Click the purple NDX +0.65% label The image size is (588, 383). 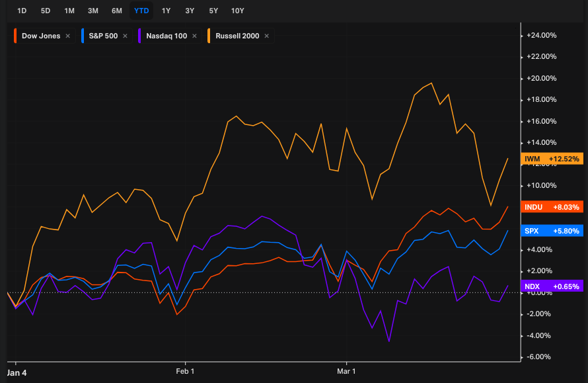(x=552, y=286)
